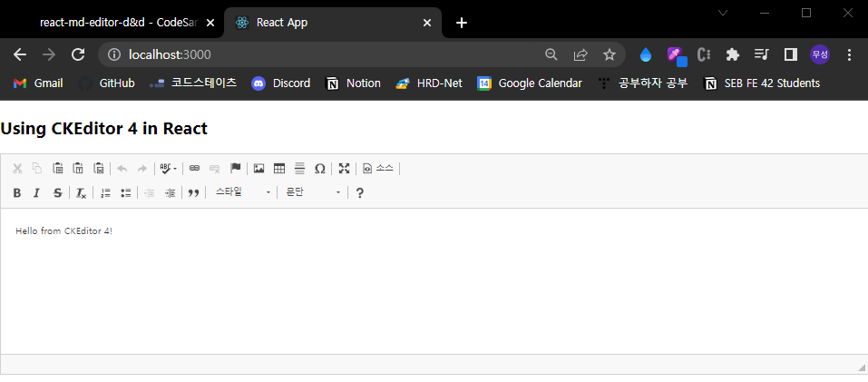Insert a table using the grid icon

click(279, 168)
